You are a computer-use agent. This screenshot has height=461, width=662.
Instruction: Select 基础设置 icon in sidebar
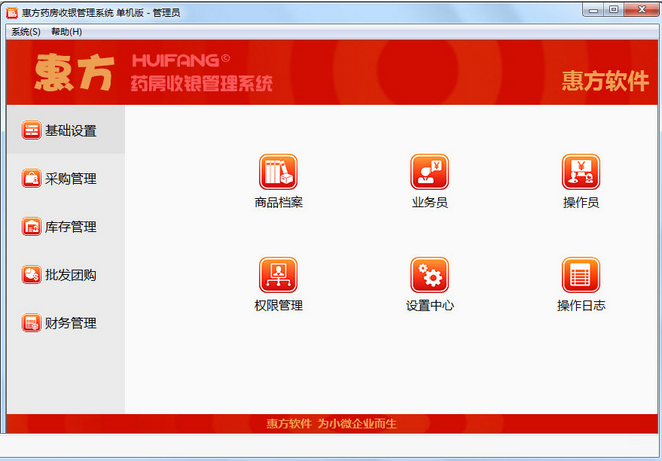32,130
